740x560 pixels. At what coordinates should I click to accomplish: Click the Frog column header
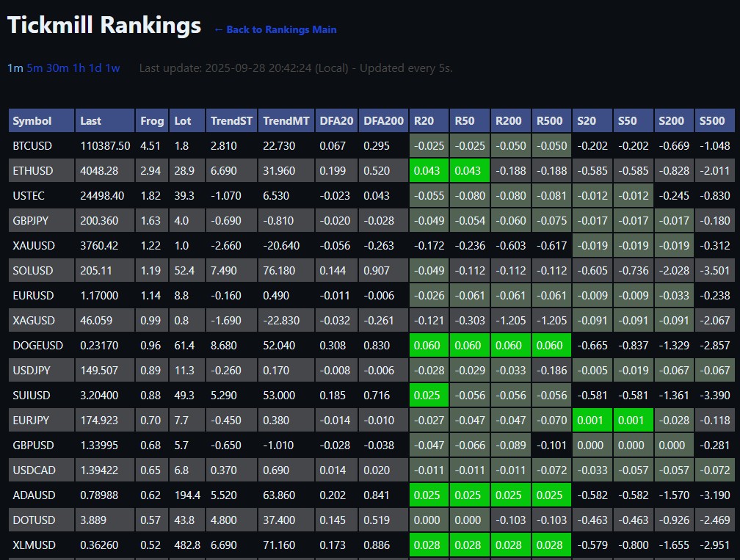152,120
